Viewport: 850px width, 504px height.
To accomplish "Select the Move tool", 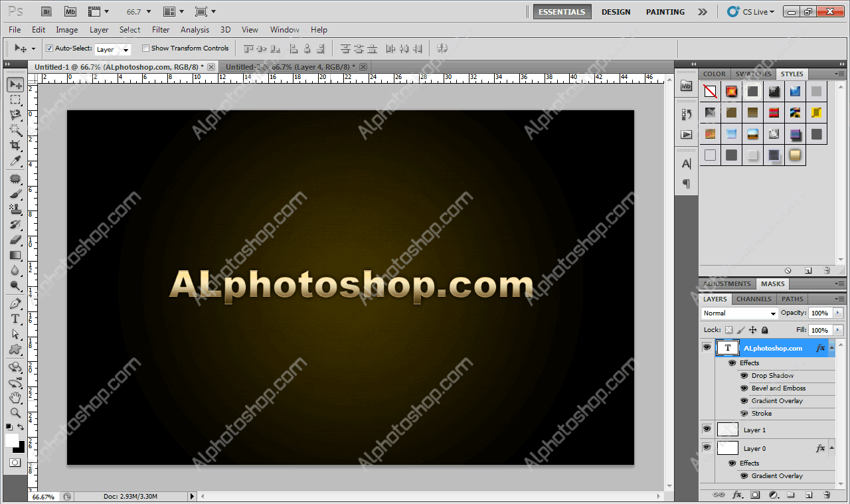I will [15, 84].
